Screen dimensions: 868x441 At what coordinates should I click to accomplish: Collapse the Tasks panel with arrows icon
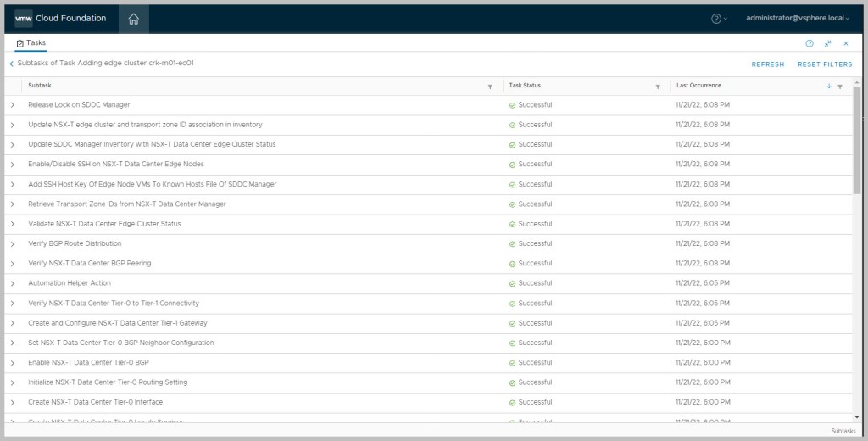point(827,43)
